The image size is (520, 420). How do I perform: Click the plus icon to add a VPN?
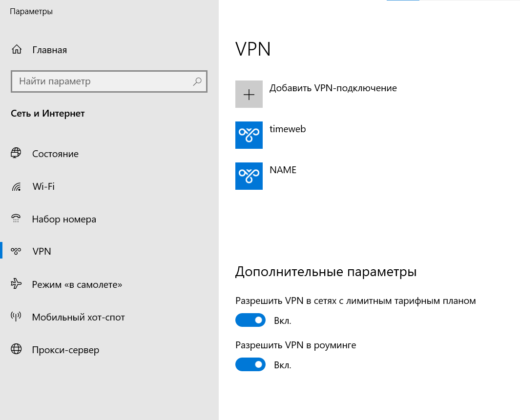pos(249,94)
